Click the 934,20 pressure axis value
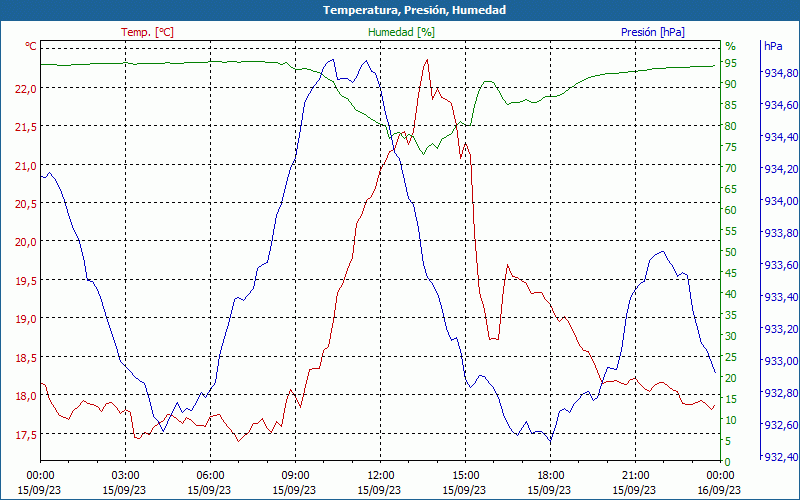Image resolution: width=800 pixels, height=500 pixels. (x=781, y=169)
